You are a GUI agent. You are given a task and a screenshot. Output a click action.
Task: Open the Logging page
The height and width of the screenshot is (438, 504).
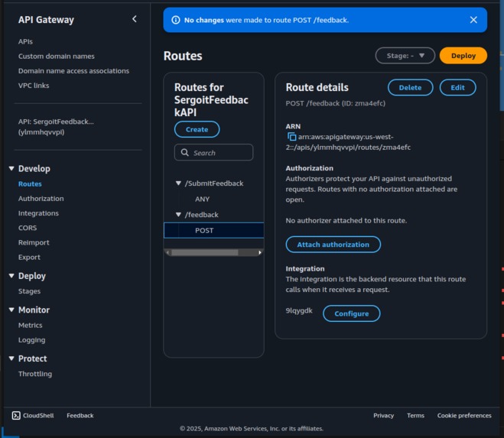pyautogui.click(x=31, y=340)
